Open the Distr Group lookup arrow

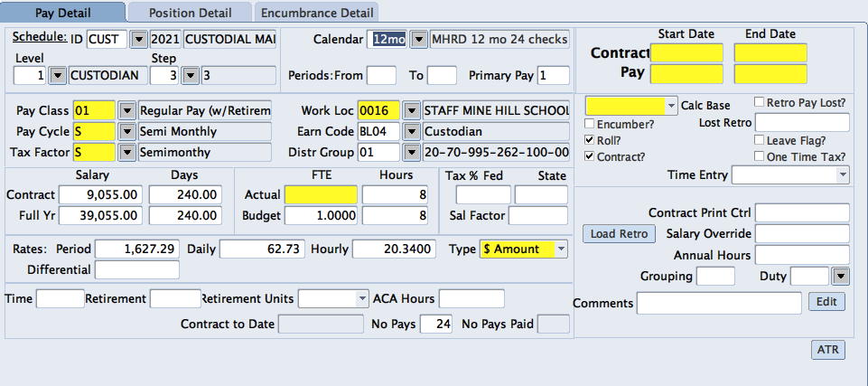(x=411, y=153)
